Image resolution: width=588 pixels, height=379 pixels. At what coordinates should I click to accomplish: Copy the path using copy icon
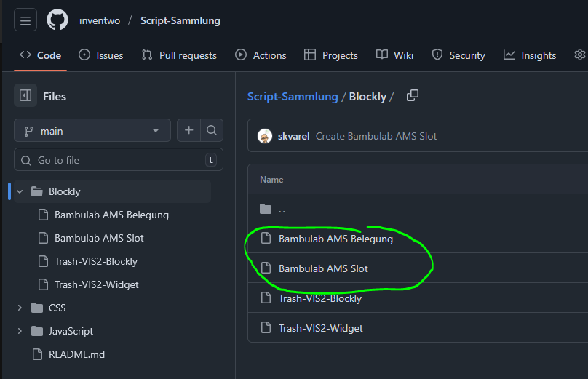point(413,95)
